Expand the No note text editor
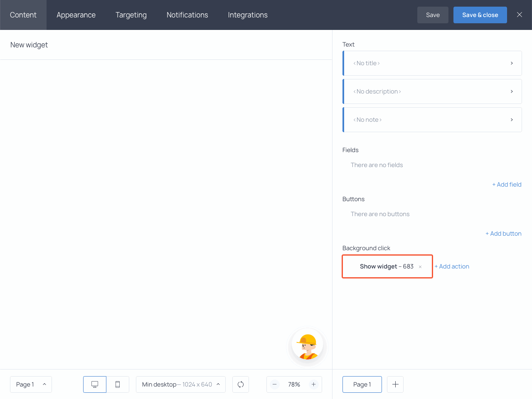 [512, 120]
